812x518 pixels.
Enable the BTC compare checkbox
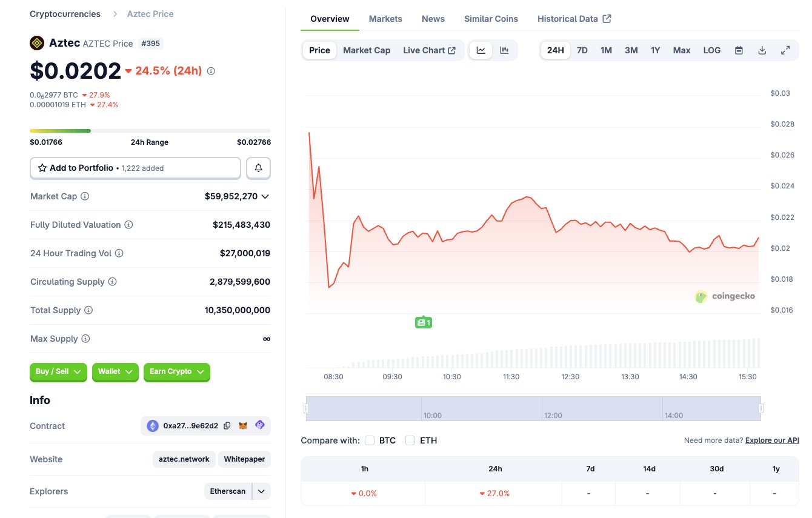tap(370, 440)
